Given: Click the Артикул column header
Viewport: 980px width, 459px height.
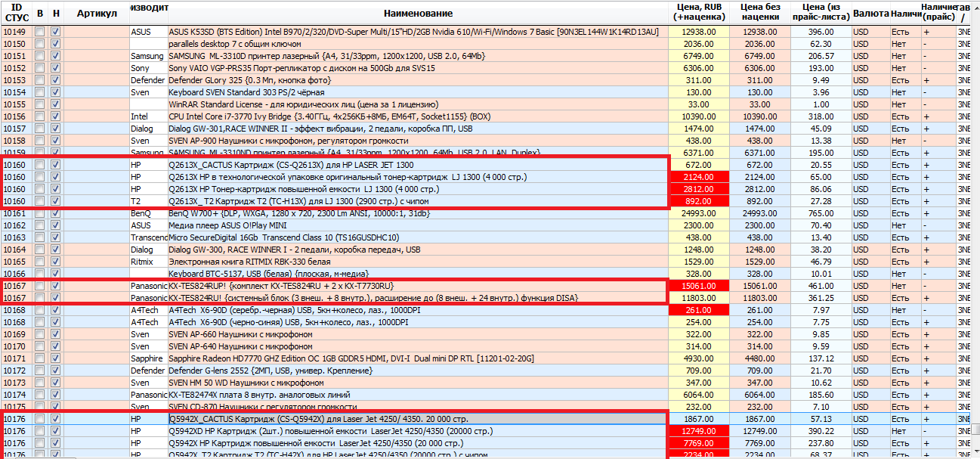Looking at the screenshot, I should click(x=97, y=13).
